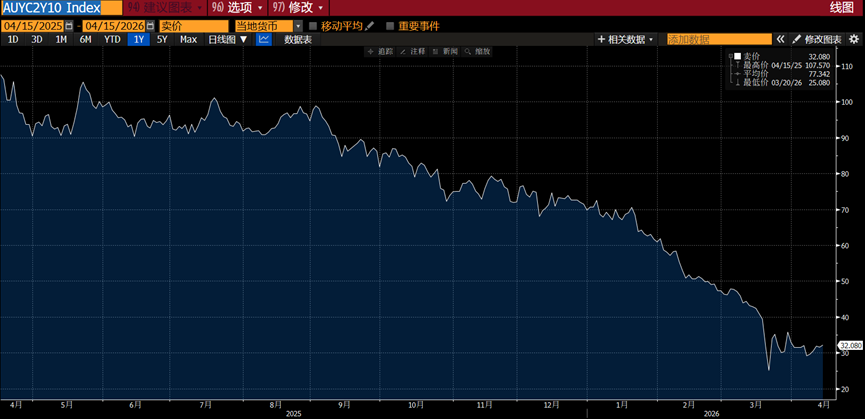
Task: Select the 5Y time range
Action: 162,40
